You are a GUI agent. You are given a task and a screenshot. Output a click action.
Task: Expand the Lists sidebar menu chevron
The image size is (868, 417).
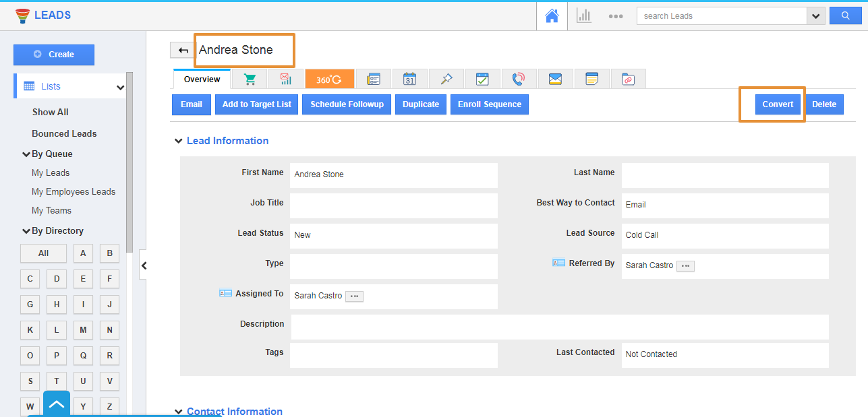click(120, 87)
